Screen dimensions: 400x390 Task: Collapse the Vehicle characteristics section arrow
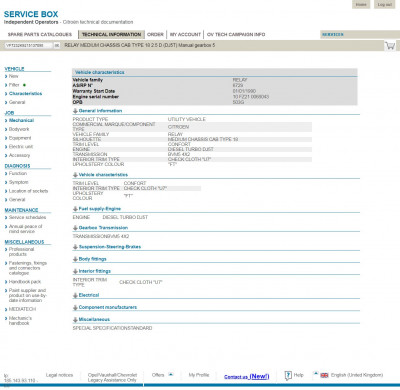tap(75, 175)
